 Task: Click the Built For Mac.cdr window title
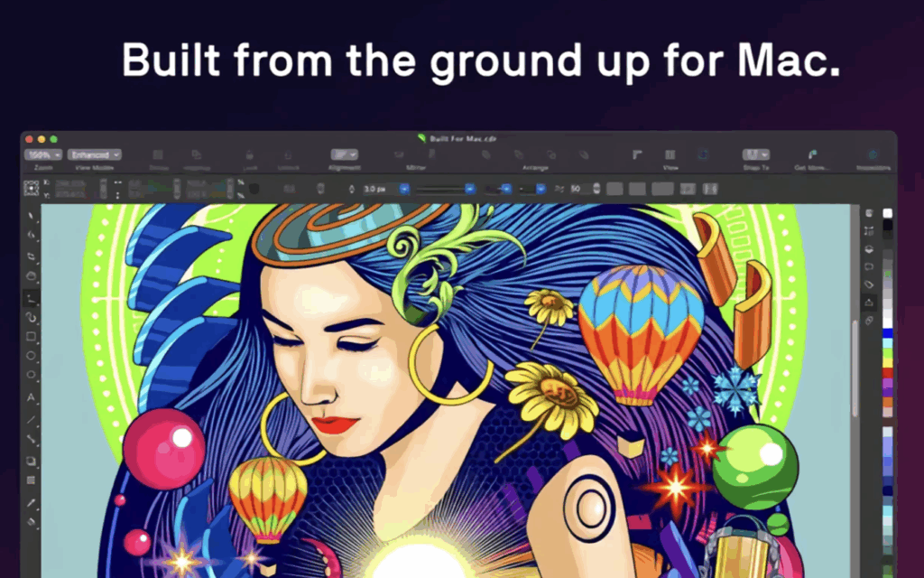click(463, 138)
